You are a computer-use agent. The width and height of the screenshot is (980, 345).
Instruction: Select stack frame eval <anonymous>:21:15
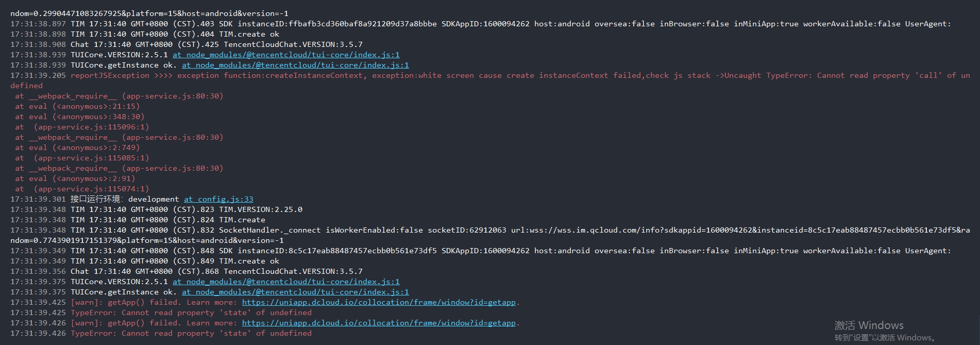click(75, 106)
